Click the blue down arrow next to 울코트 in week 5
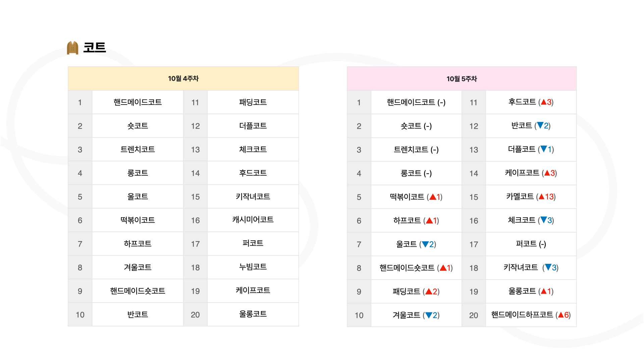644x362 pixels. (x=425, y=244)
